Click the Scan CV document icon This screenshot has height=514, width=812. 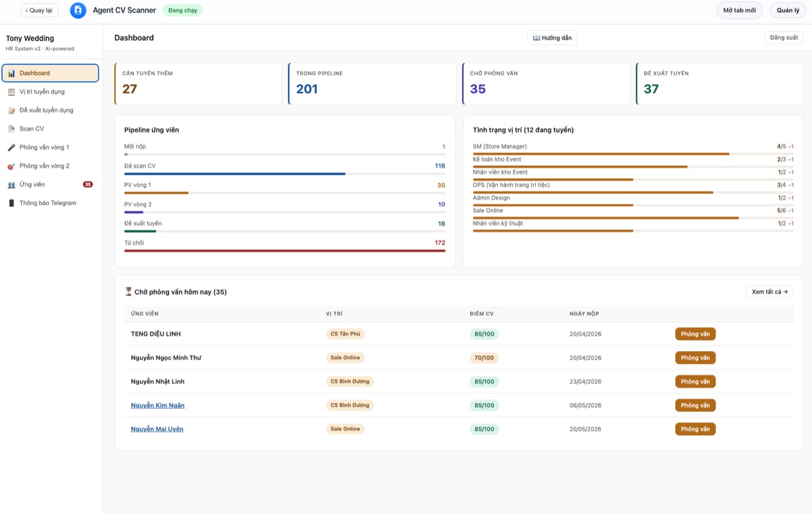[x=12, y=128]
